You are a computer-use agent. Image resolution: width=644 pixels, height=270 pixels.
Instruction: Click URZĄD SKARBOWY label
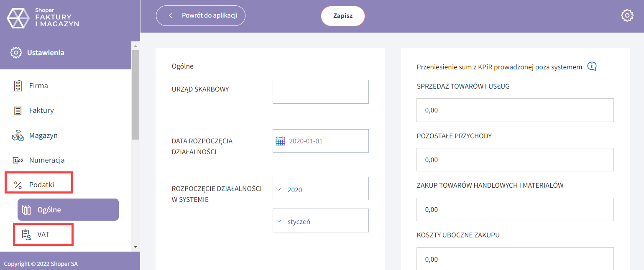200,89
